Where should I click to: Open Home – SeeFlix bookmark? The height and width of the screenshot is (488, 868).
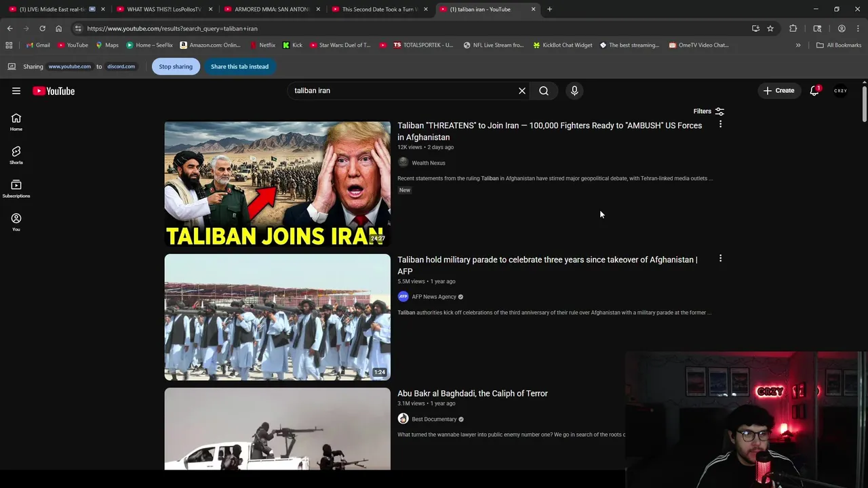click(x=149, y=45)
